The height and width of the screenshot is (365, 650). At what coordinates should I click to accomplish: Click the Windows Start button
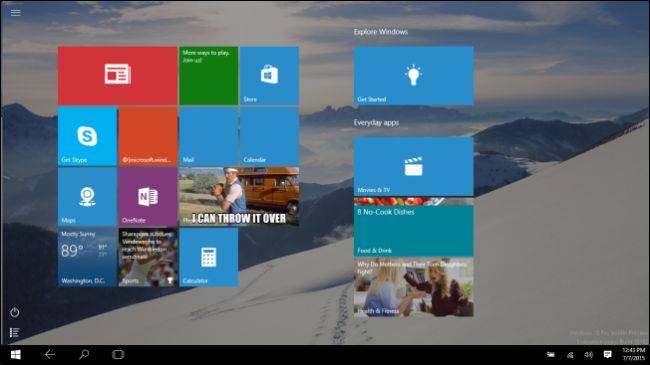[16, 355]
